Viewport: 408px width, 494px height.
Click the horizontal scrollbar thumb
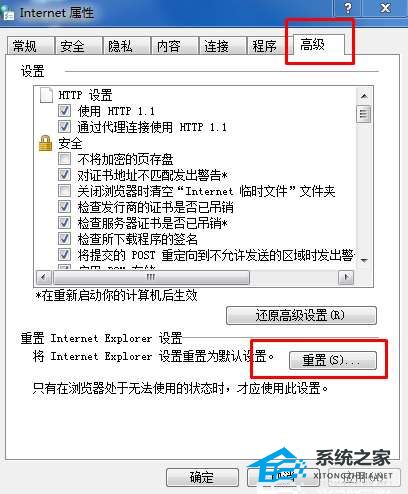[x=151, y=277]
